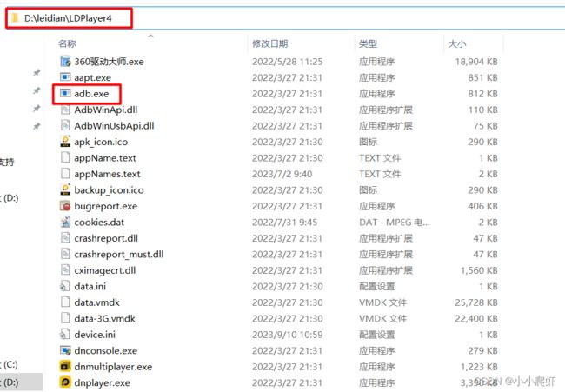Click the apk_icon.ico file icon

(x=65, y=142)
